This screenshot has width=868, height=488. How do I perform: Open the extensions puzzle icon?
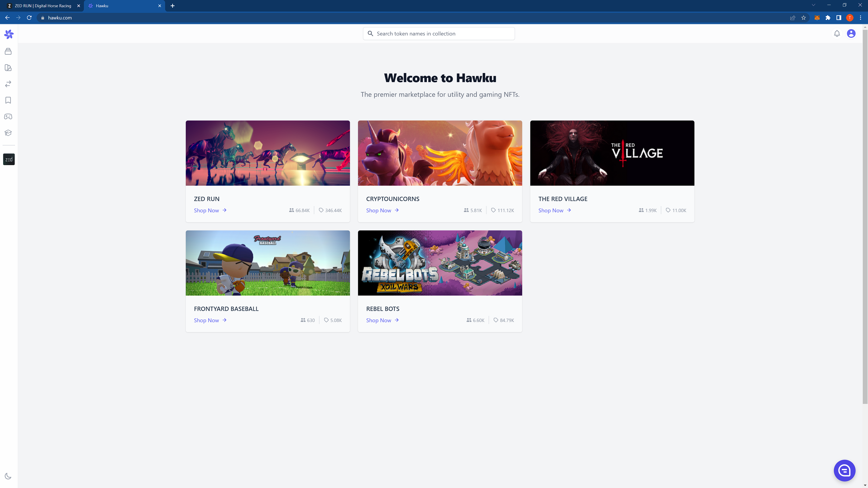coord(828,18)
